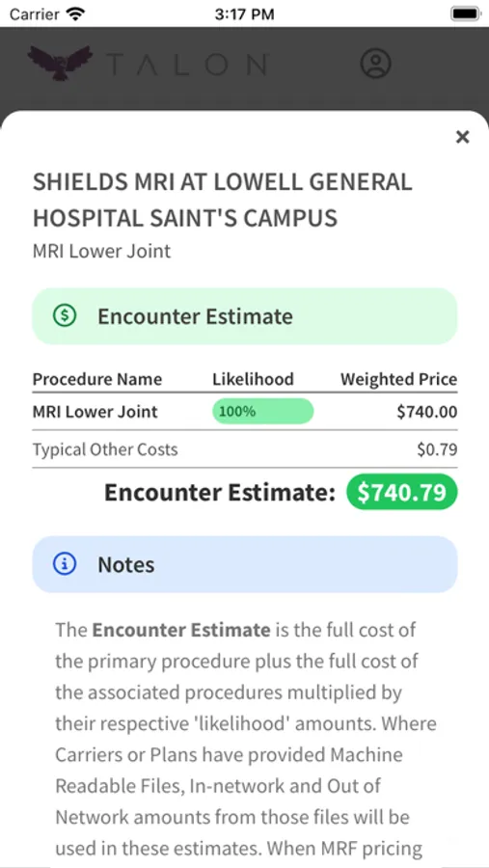Select the Typical Other Costs row
The image size is (489, 868).
(x=245, y=448)
